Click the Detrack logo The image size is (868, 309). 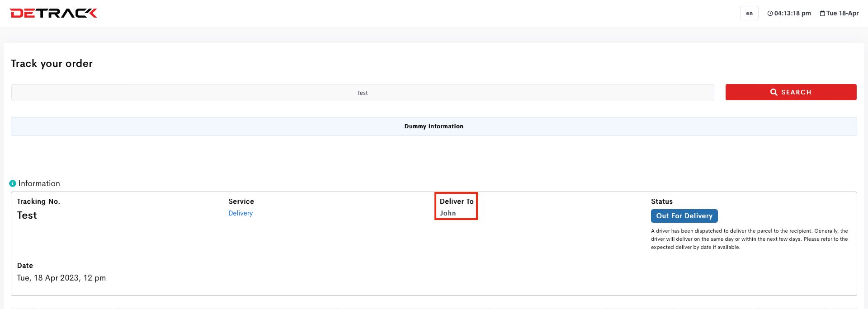(x=53, y=13)
